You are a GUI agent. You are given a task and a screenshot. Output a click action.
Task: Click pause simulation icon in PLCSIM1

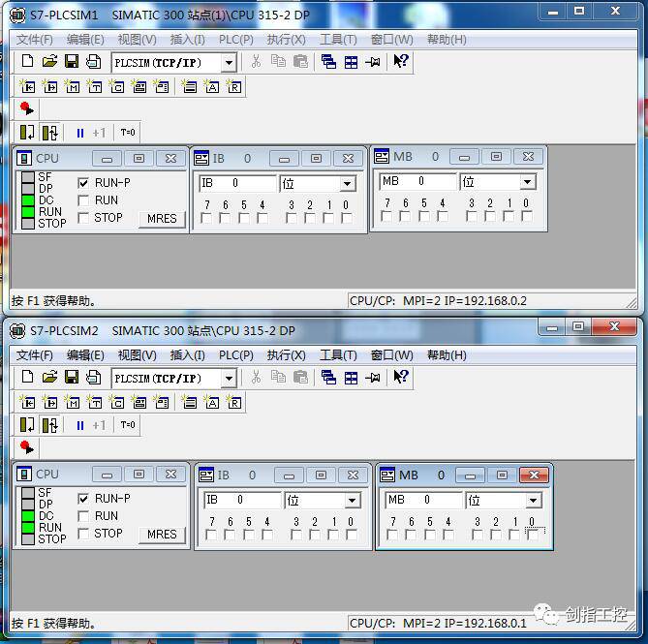80,133
